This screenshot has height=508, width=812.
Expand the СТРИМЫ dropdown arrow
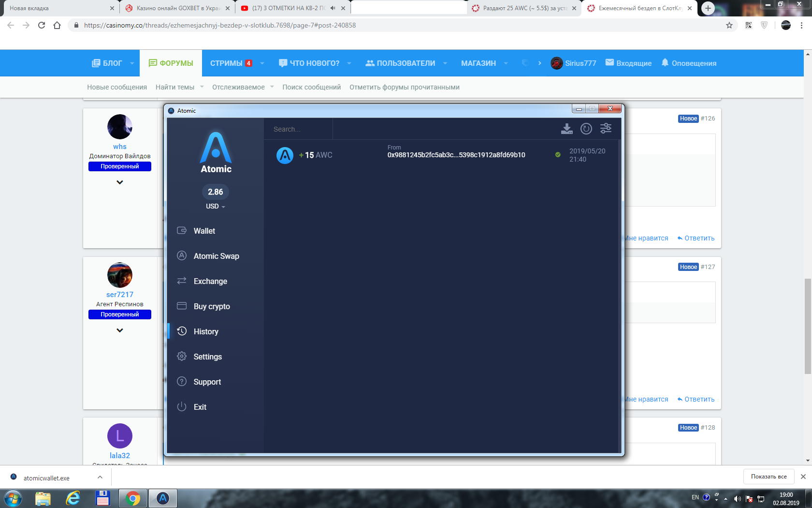coord(262,63)
